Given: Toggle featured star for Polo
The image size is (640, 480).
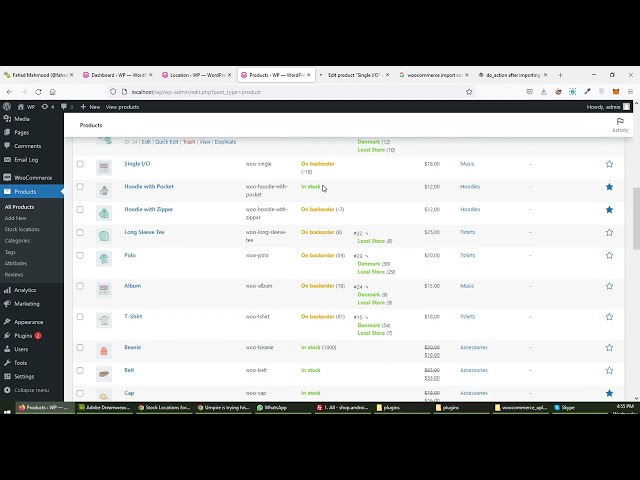Looking at the screenshot, I should pyautogui.click(x=609, y=256).
